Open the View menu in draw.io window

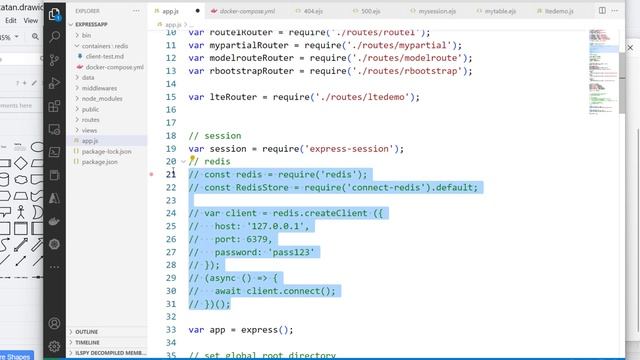tap(31, 20)
